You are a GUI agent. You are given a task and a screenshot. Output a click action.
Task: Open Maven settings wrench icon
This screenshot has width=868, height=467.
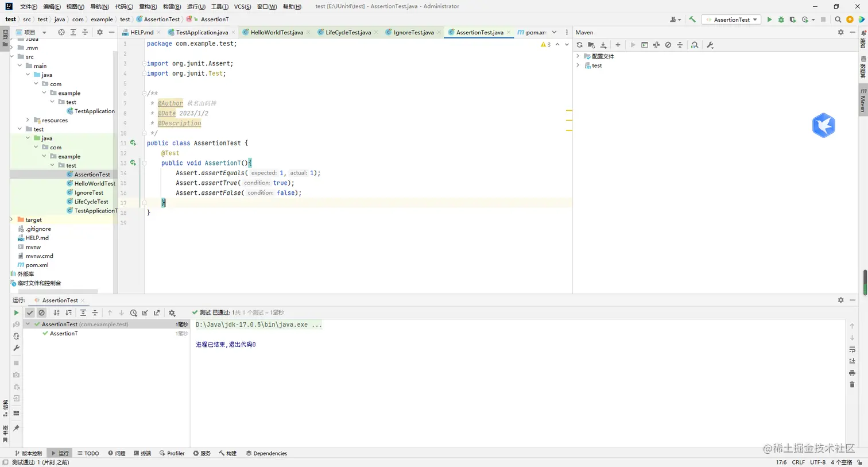(x=710, y=45)
